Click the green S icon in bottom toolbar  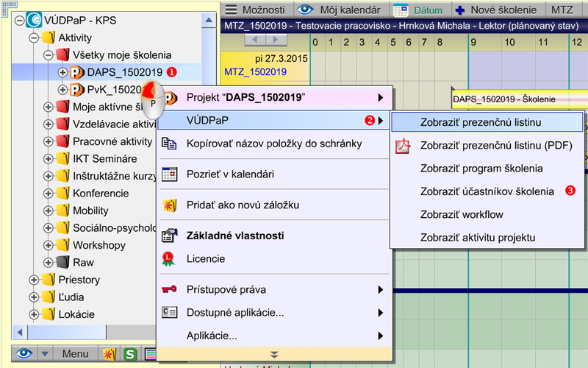[x=130, y=354]
